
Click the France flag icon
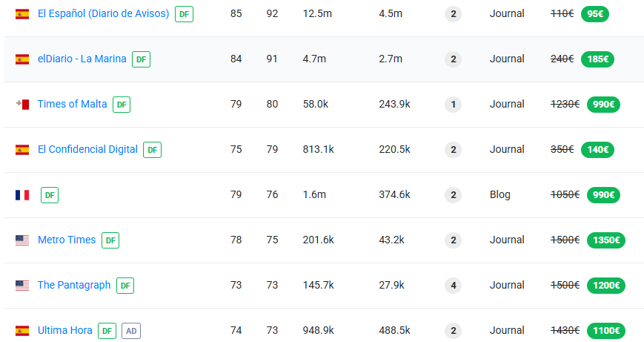coord(22,195)
